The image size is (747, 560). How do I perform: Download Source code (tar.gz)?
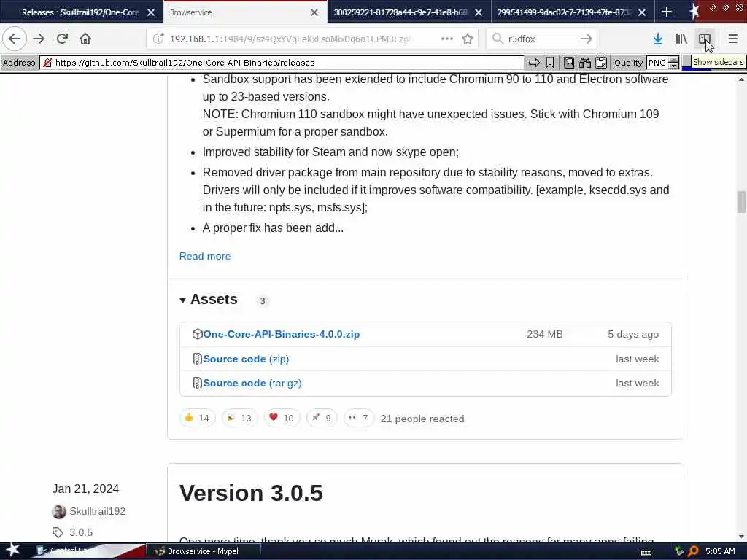[252, 384]
